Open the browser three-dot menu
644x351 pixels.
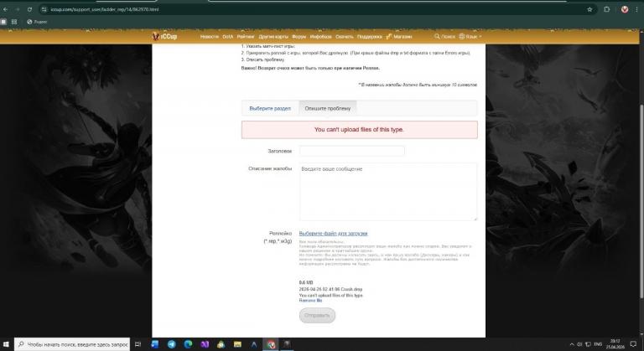coord(637,9)
